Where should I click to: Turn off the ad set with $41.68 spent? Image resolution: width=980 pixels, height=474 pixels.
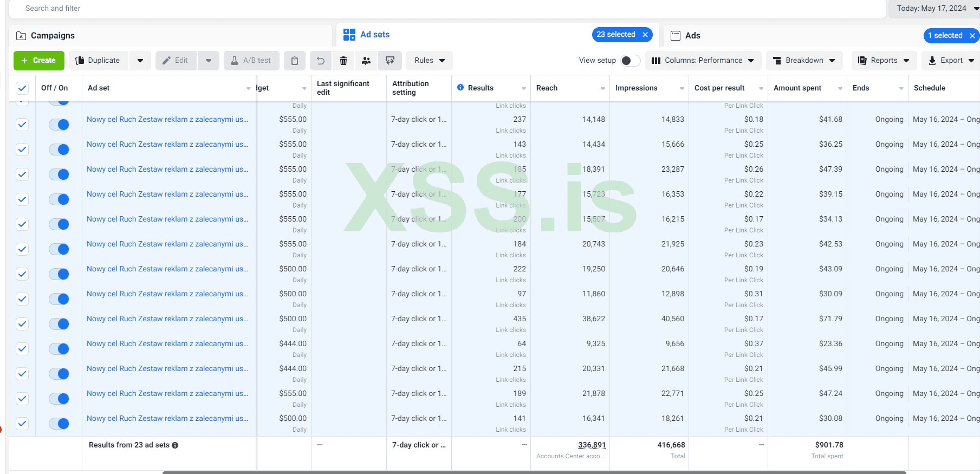(59, 125)
